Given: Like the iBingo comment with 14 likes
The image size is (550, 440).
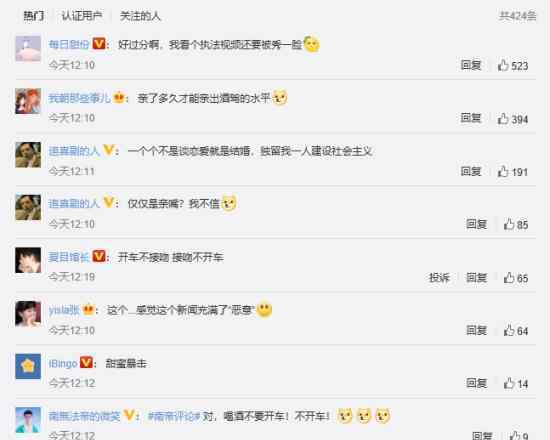Looking at the screenshot, I should (509, 383).
